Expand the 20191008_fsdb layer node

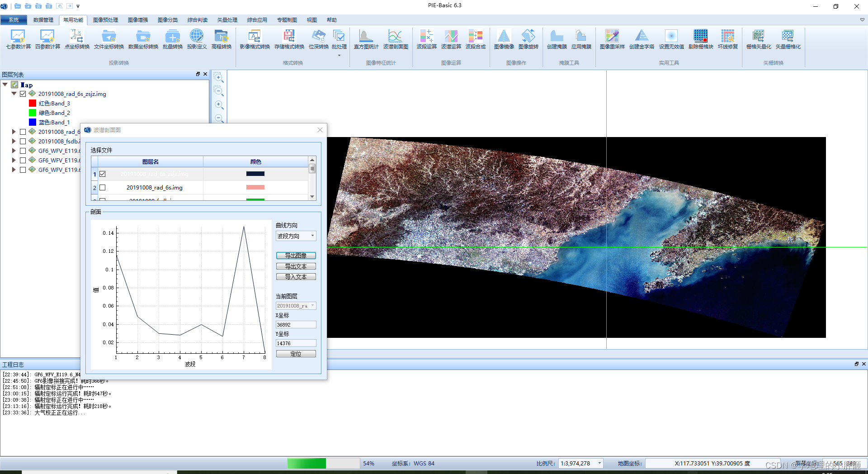point(14,141)
